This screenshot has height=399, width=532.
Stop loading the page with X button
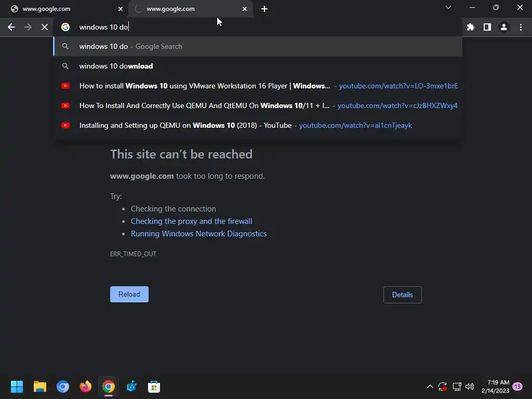45,27
